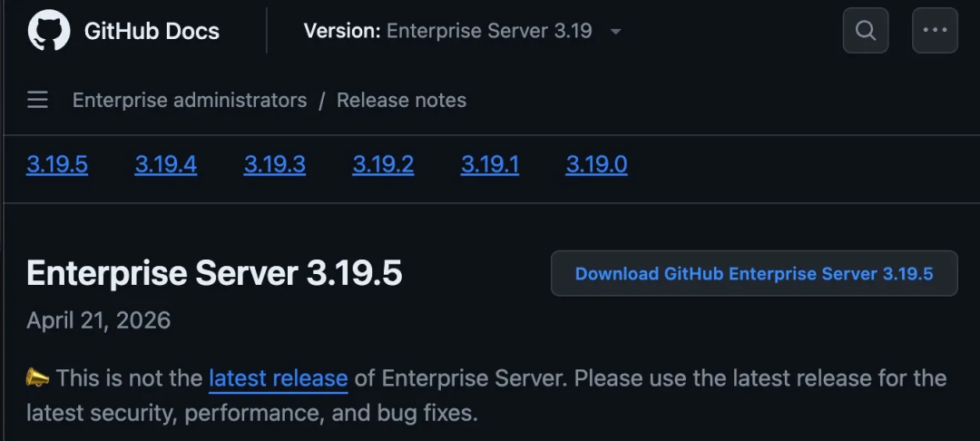Select the 3.19.0 version link
Viewport: 980px width, 441px height.
point(596,164)
